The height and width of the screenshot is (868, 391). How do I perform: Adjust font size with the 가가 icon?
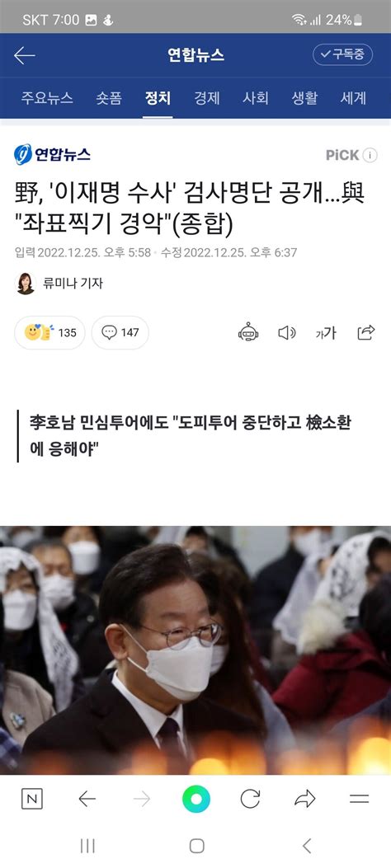click(326, 333)
